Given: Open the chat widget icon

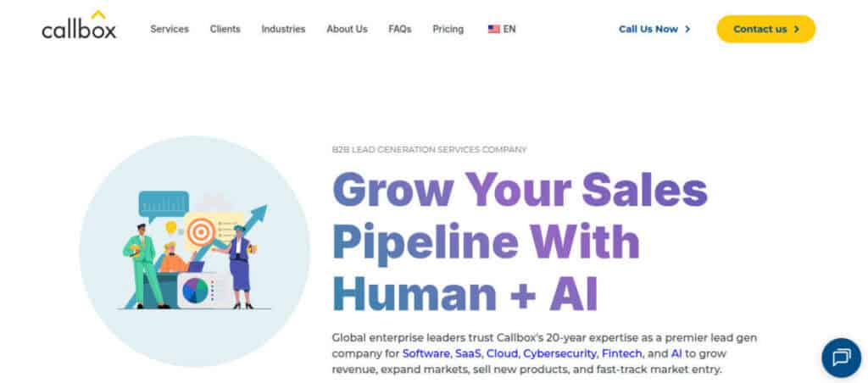Looking at the screenshot, I should pos(841,357).
